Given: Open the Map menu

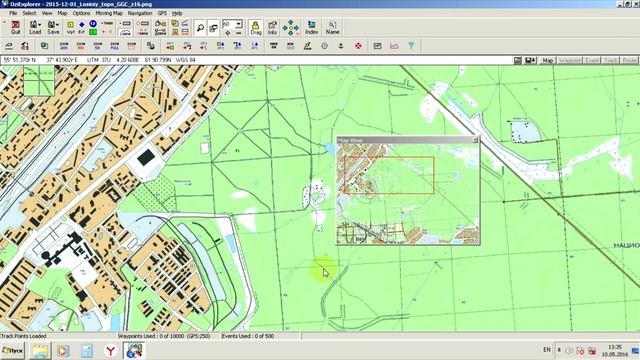Looking at the screenshot, I should [x=62, y=13].
